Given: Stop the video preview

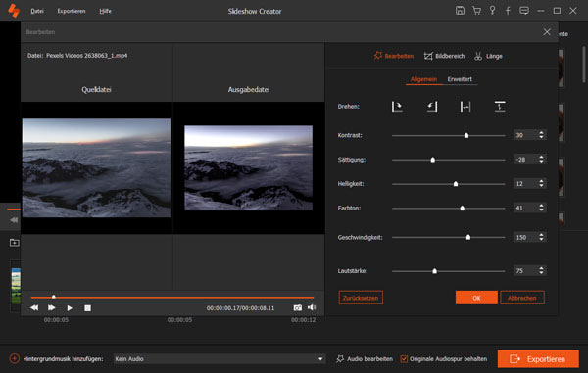Looking at the screenshot, I should (x=87, y=307).
